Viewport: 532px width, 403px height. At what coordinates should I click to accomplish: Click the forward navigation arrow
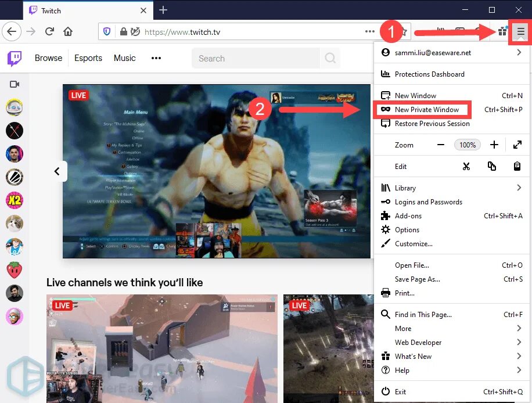tap(31, 31)
